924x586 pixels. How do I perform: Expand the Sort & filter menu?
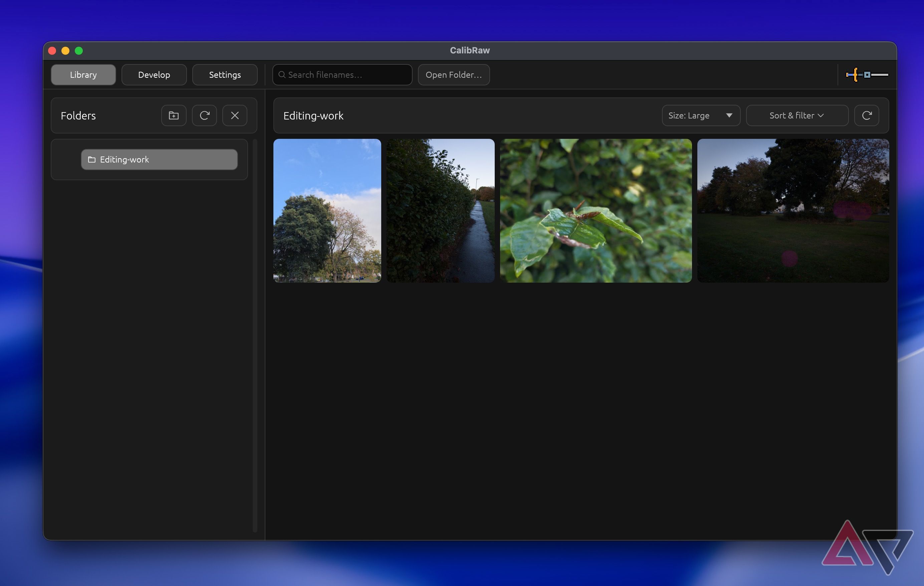(x=797, y=115)
